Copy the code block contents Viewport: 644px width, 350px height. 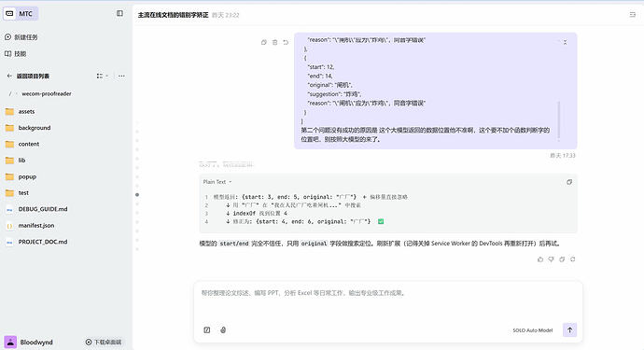point(569,182)
